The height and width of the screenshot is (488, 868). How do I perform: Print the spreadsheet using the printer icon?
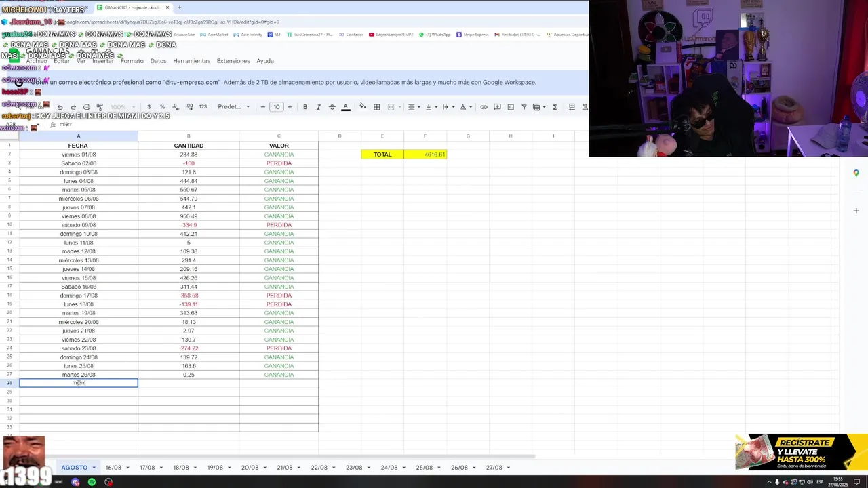86,107
